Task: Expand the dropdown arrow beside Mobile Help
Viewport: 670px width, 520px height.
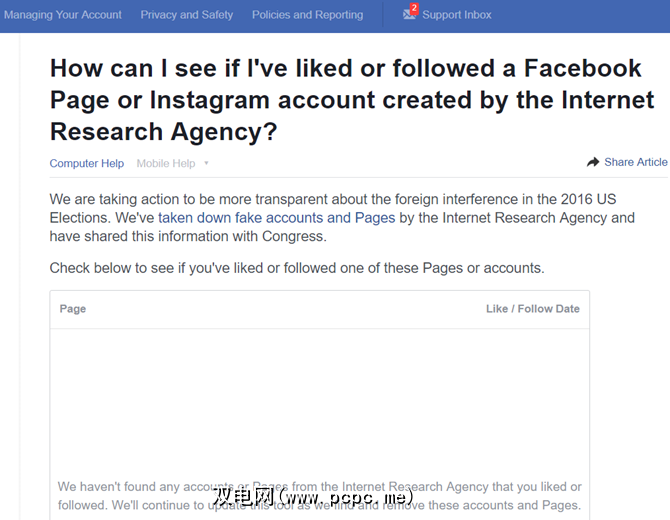Action: [x=206, y=163]
